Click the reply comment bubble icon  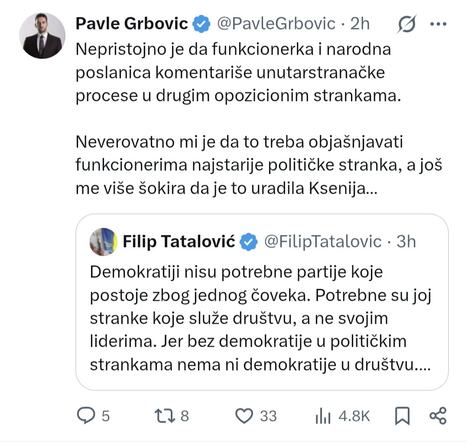[86, 416]
